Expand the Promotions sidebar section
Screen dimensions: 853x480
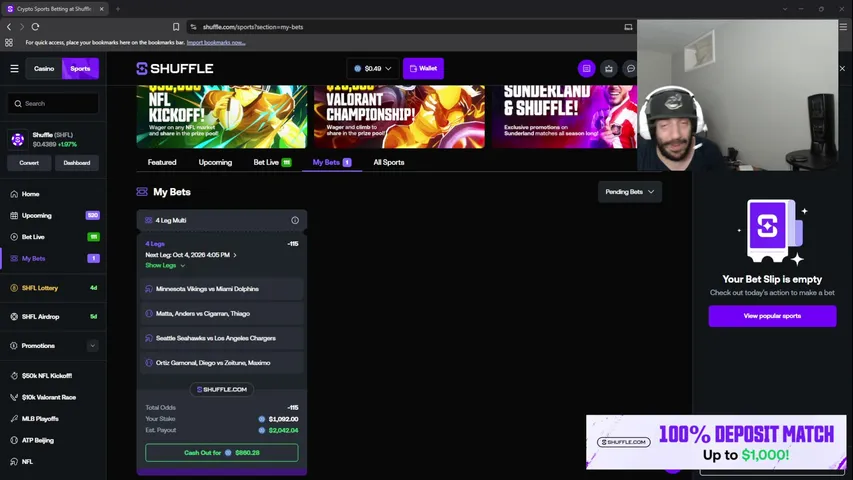click(x=92, y=346)
